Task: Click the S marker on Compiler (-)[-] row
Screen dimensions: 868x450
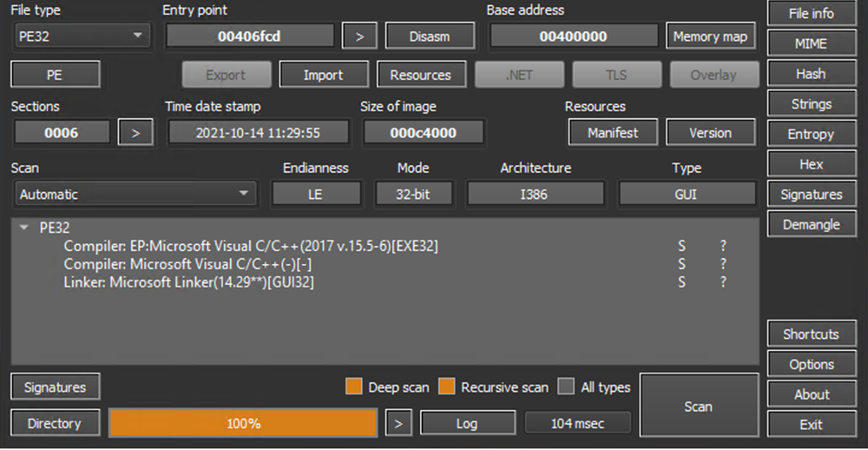Action: (681, 264)
